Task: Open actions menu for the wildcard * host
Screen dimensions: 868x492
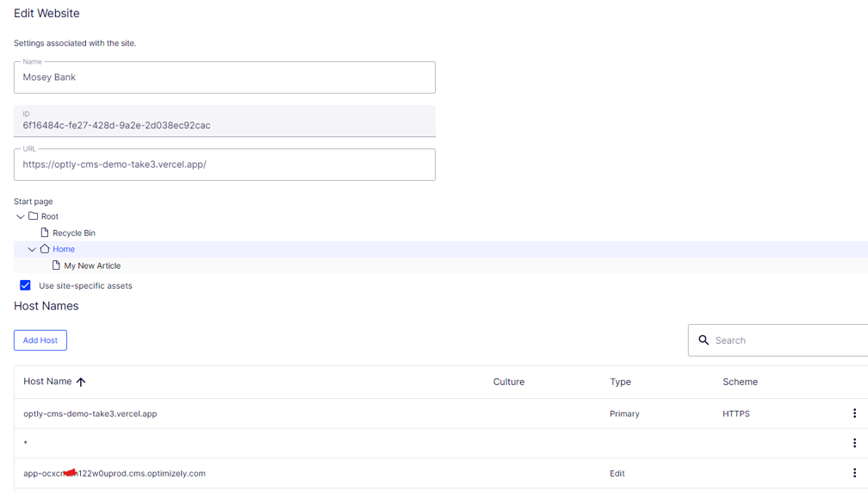Action: (854, 443)
